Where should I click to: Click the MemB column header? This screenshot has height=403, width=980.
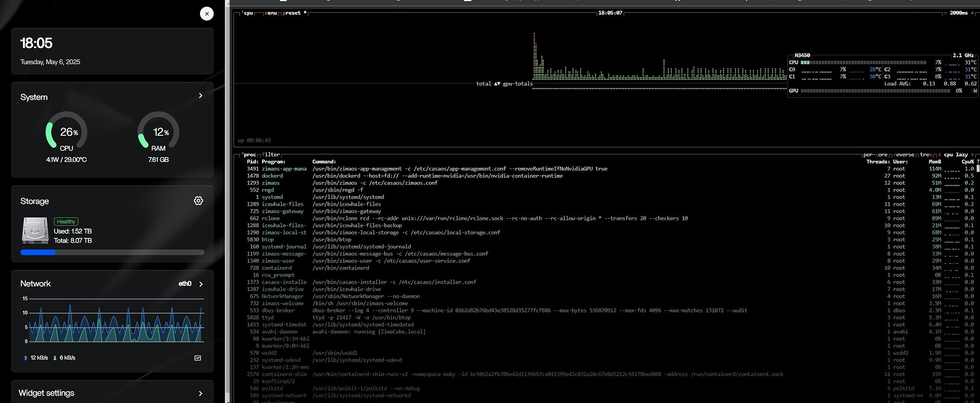pos(935,162)
